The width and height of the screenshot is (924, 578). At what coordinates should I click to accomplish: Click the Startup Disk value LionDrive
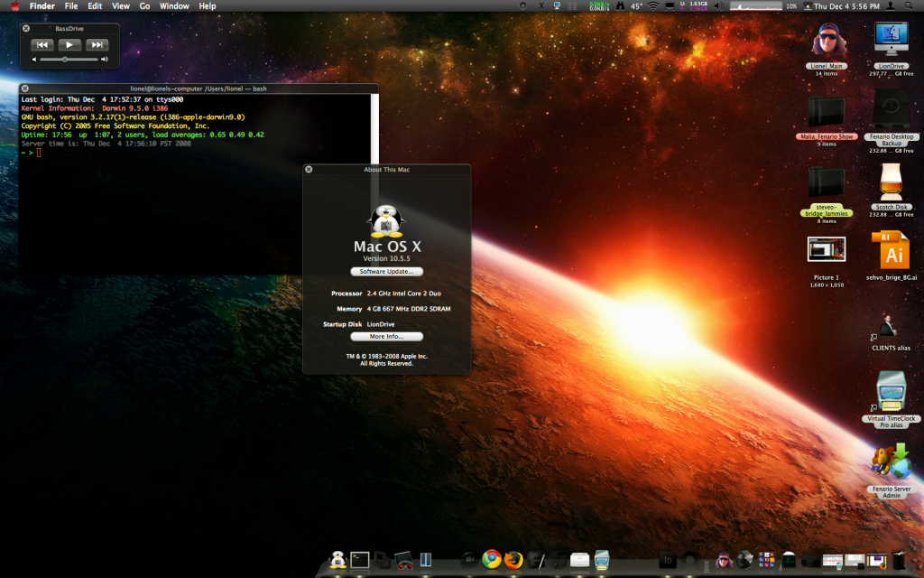coord(381,324)
